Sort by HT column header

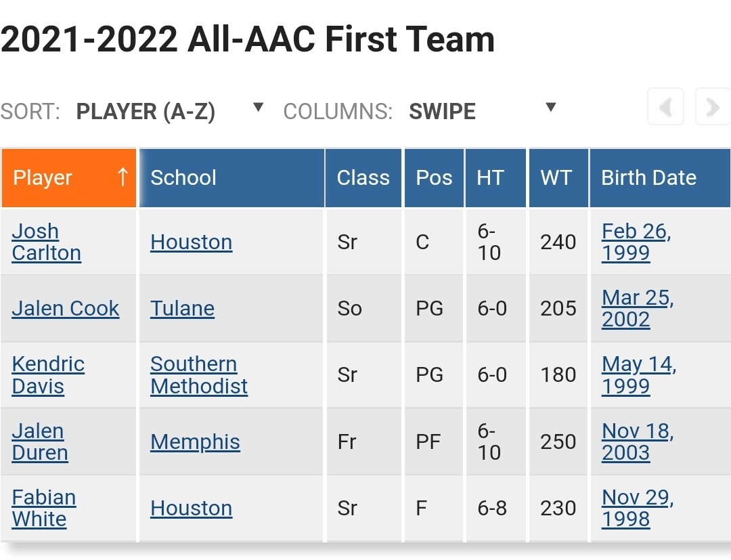pos(495,177)
